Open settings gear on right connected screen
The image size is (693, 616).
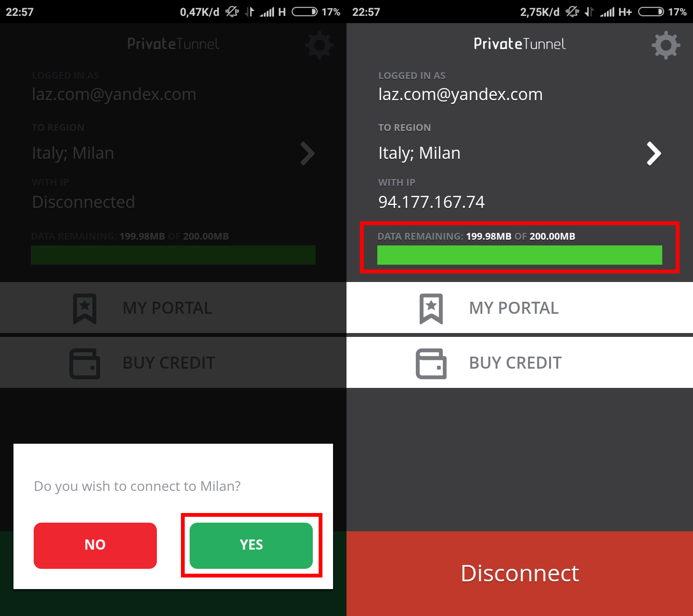pos(666,45)
